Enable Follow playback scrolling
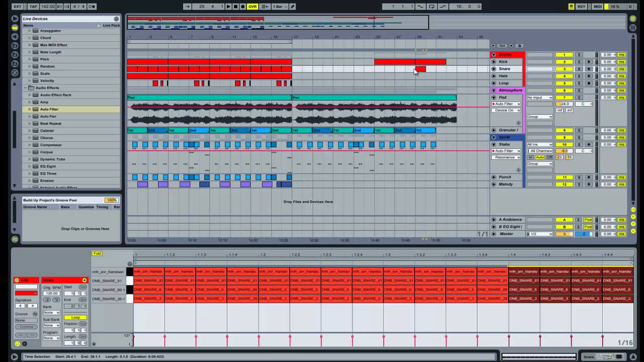The width and height of the screenshot is (644, 362). tap(187, 7)
